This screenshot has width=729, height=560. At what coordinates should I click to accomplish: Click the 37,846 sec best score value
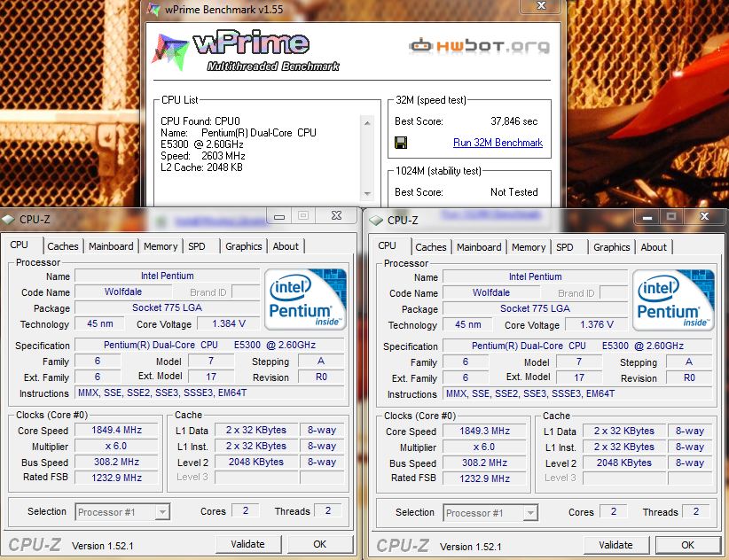pyautogui.click(x=513, y=121)
